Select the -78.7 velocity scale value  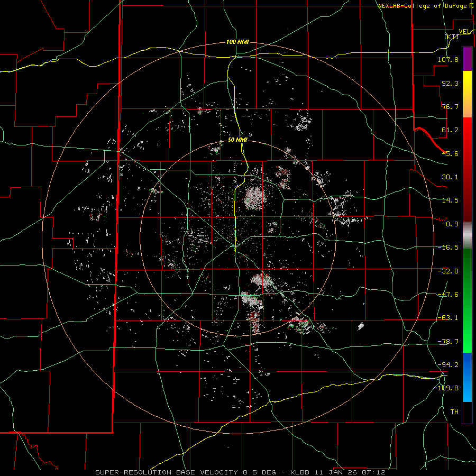tap(448, 342)
